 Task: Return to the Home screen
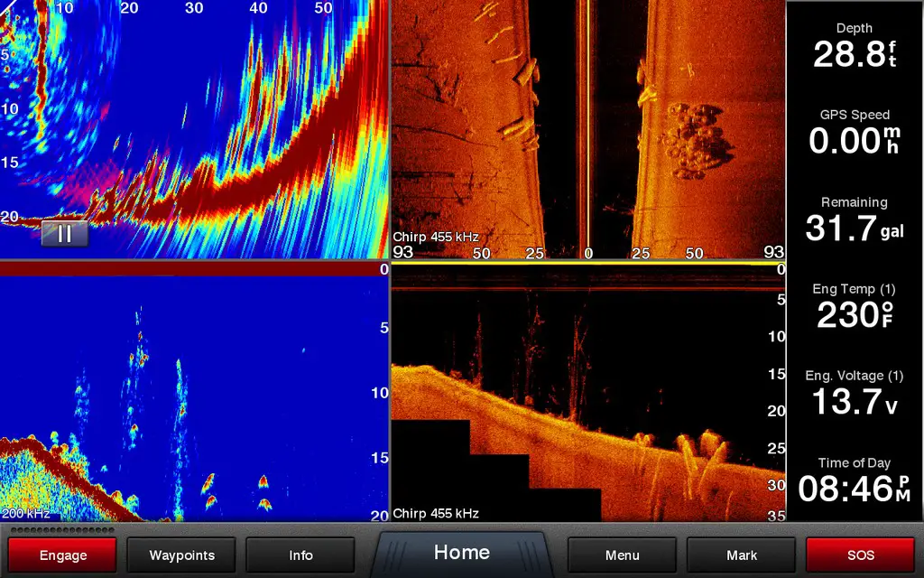pyautogui.click(x=461, y=552)
